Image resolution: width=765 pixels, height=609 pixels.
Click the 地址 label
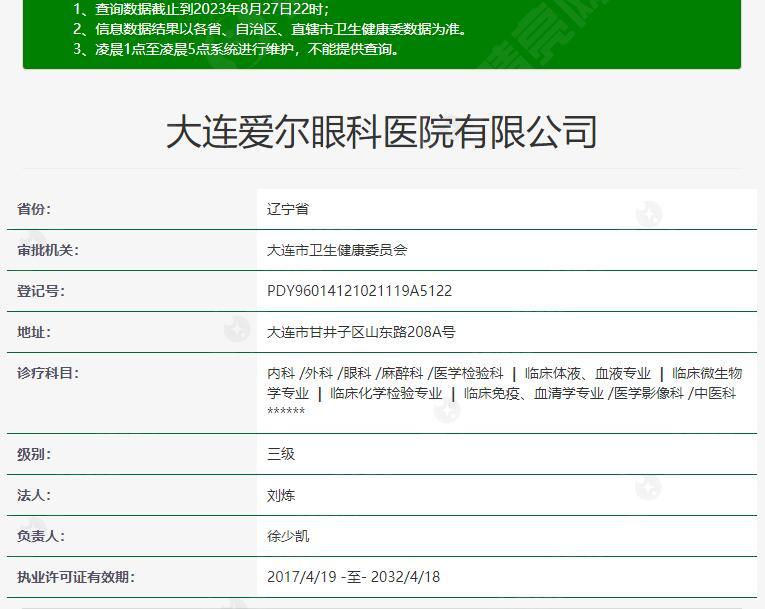click(34, 332)
